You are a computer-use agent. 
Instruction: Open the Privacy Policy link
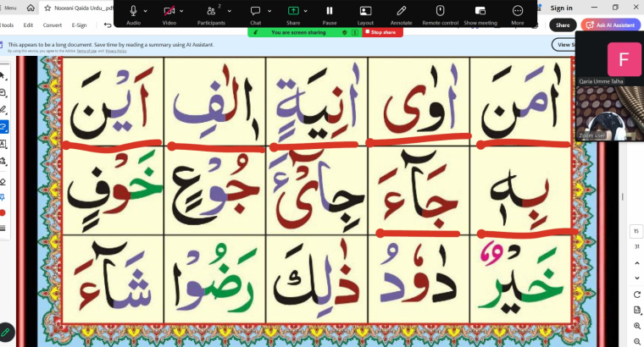[116, 51]
